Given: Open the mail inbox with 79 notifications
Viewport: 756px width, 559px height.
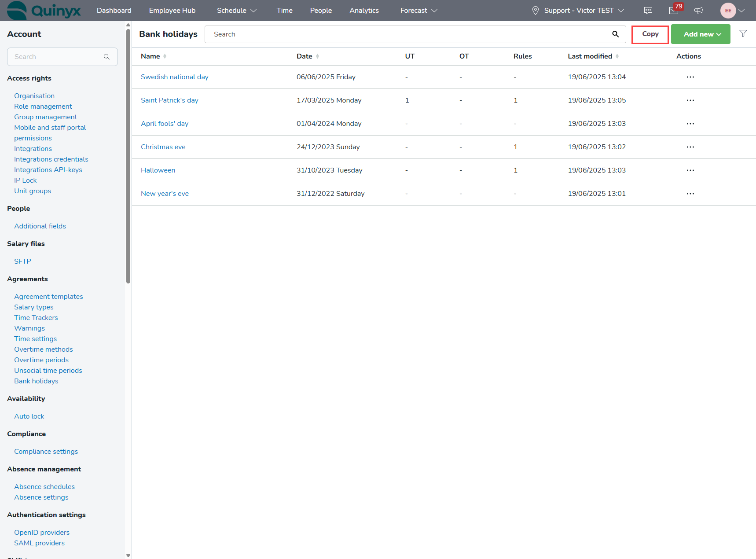Looking at the screenshot, I should (x=674, y=11).
